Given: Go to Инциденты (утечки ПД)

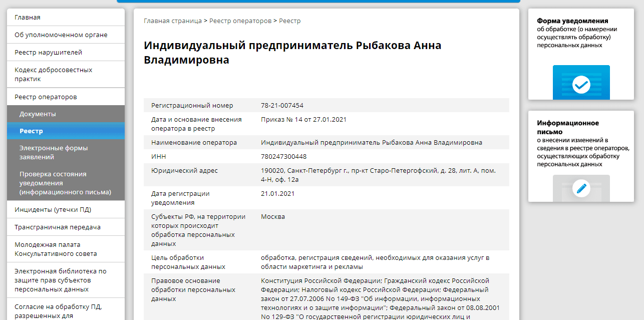Looking at the screenshot, I should [53, 210].
